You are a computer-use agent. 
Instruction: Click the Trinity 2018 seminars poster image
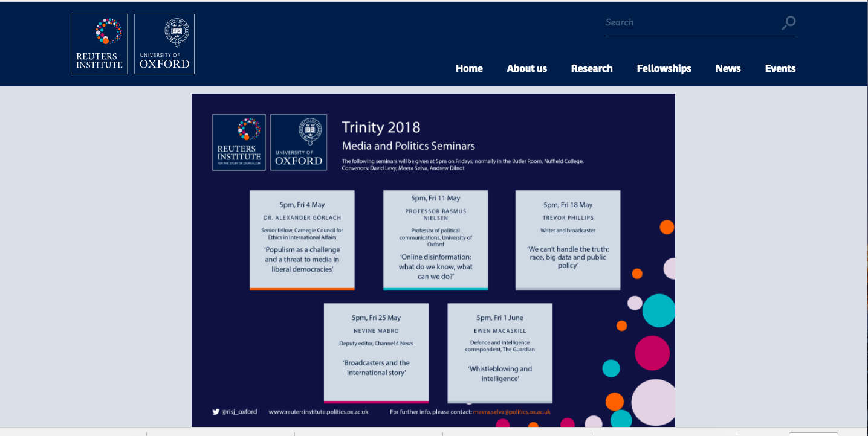pyautogui.click(x=433, y=260)
